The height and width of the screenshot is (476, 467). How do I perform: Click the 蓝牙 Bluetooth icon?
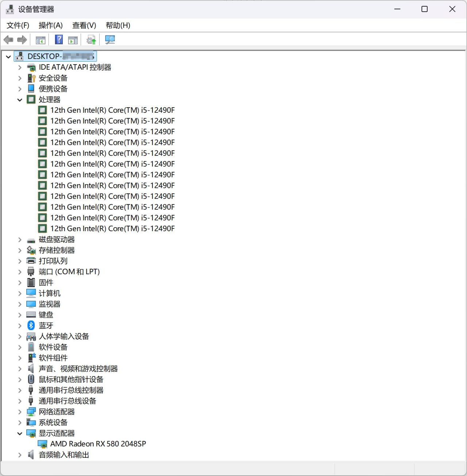[31, 325]
